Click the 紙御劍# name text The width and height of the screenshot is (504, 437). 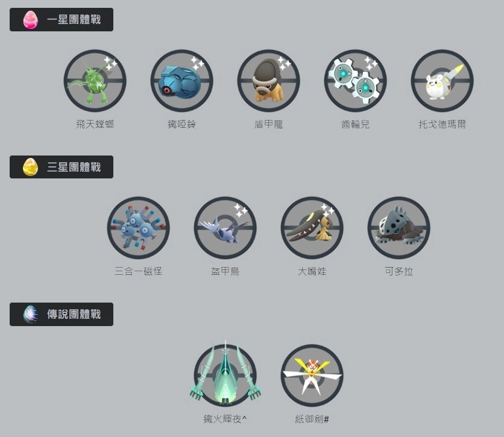point(312,419)
